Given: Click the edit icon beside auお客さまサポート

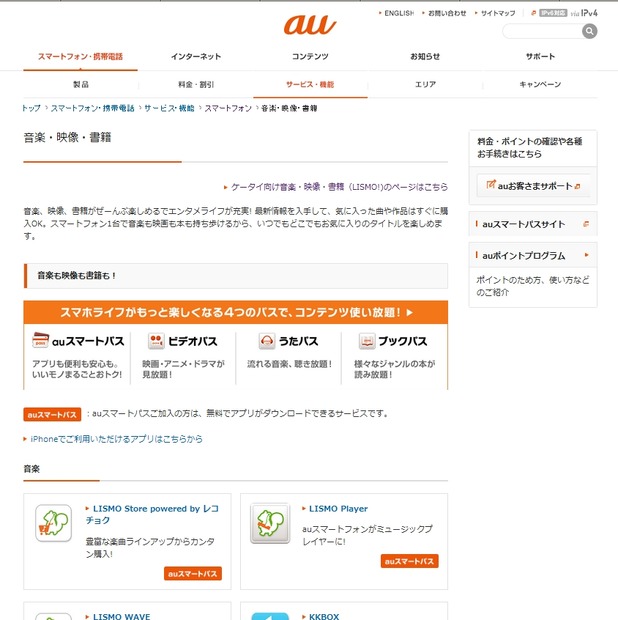Looking at the screenshot, I should [x=491, y=184].
